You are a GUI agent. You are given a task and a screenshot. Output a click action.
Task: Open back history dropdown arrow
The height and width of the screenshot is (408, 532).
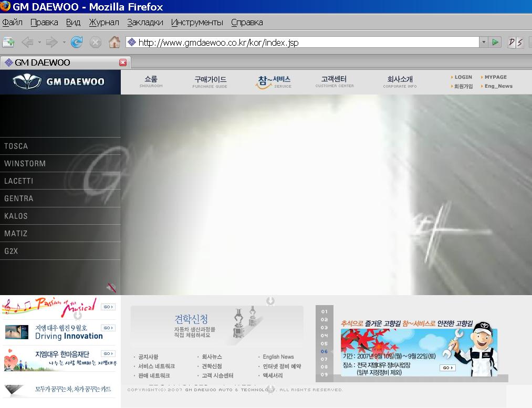click(x=39, y=43)
